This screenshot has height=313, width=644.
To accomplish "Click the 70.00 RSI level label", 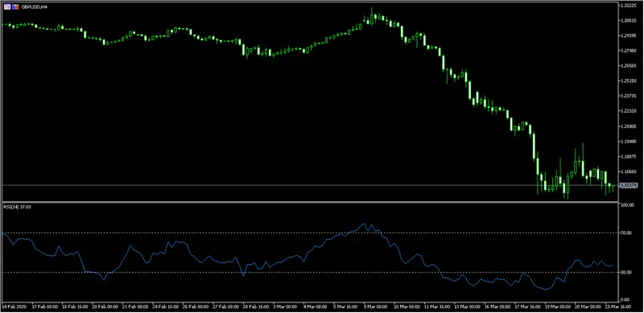I will click(x=627, y=233).
